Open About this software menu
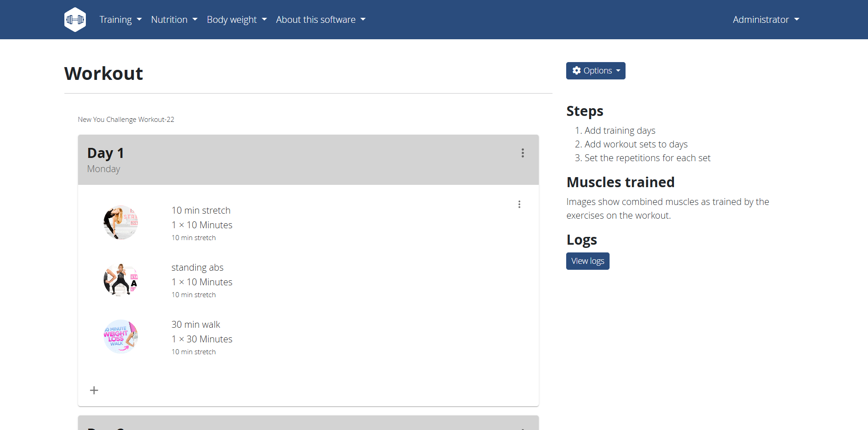 point(321,20)
